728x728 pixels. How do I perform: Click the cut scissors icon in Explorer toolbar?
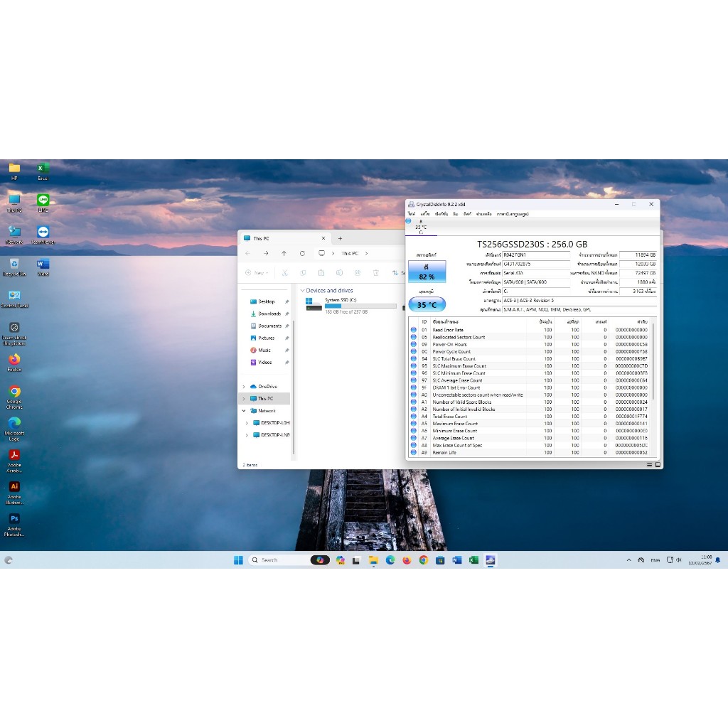click(x=284, y=272)
